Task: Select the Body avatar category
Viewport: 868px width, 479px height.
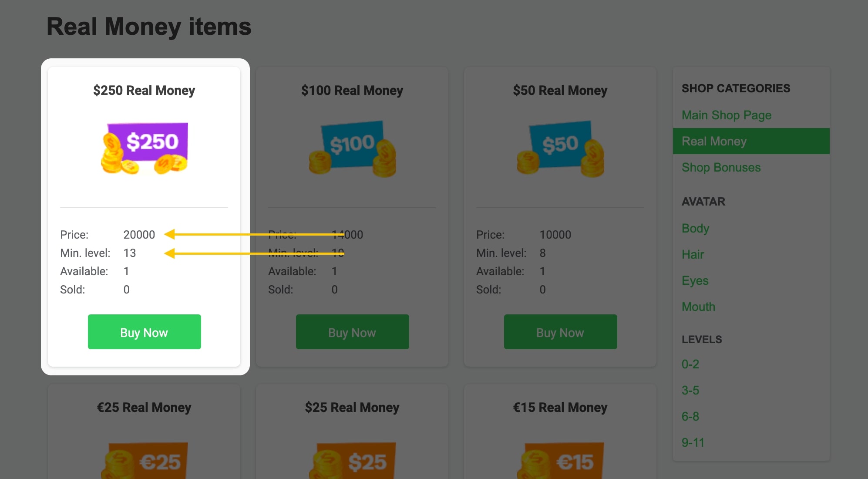Action: click(695, 228)
